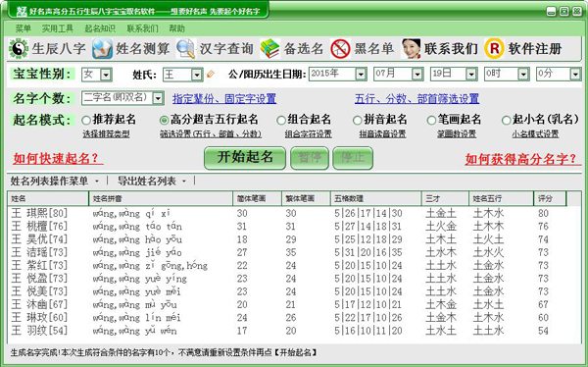Open the 帮助 menu

[x=176, y=28]
